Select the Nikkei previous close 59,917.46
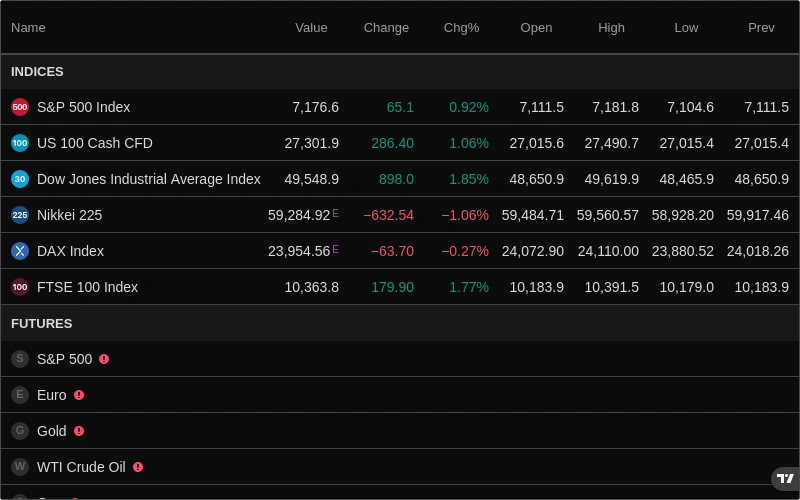The image size is (800, 500). 758,215
